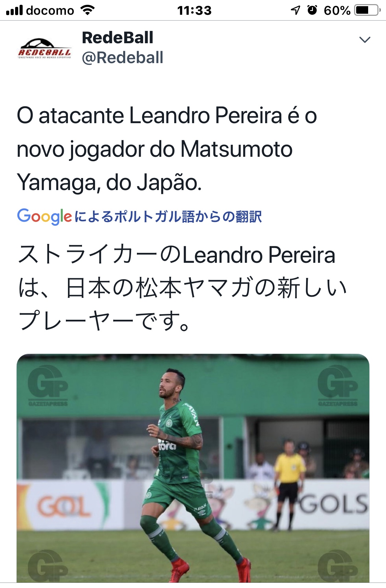The height and width of the screenshot is (588, 386).
Task: Open the @Redeball handle link
Action: coord(122,58)
